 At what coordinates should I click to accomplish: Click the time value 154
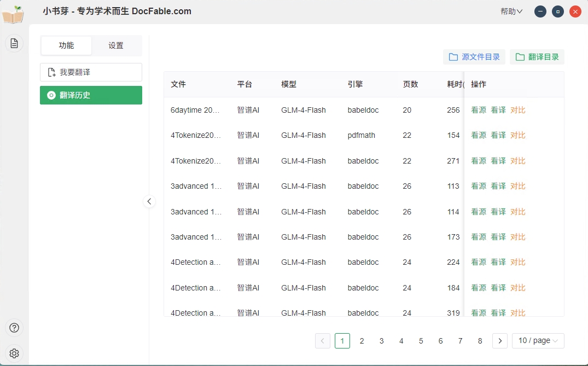pos(453,135)
